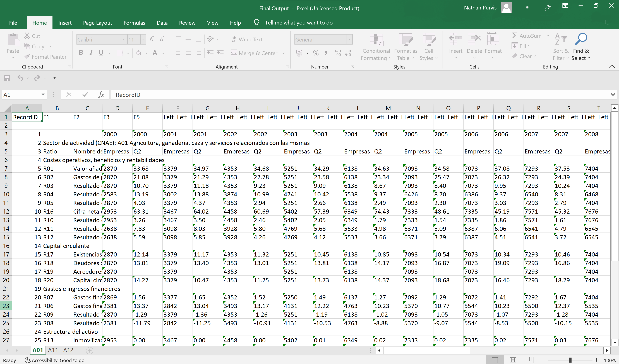Image resolution: width=619 pixels, height=364 pixels.
Task: Click the Accounting Number Format icon
Action: [x=299, y=53]
